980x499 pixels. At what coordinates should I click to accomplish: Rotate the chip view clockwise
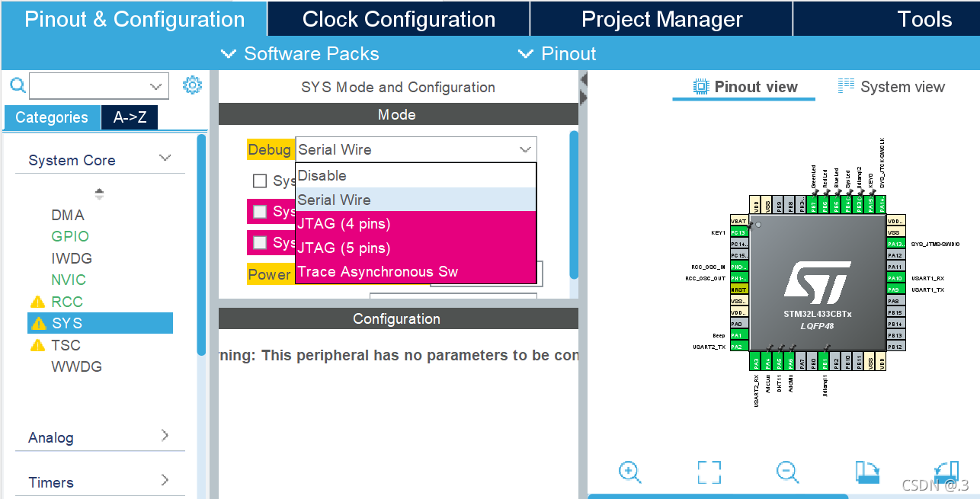[x=867, y=472]
